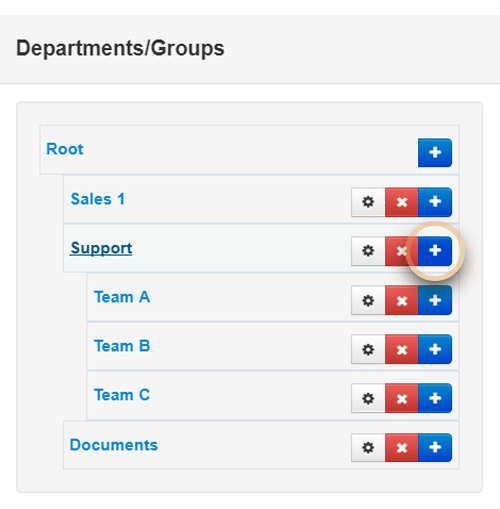Delete Team C group
500x509 pixels.
[x=402, y=398]
